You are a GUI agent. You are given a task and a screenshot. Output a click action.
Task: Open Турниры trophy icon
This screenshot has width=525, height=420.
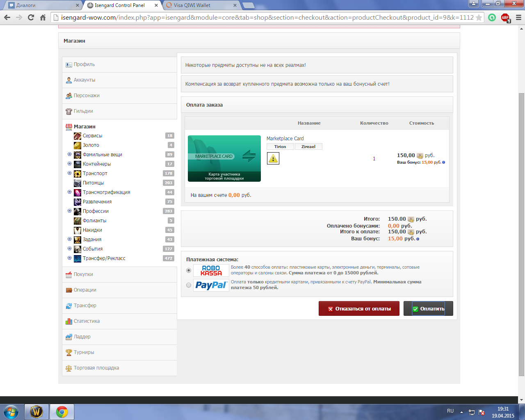click(x=69, y=353)
